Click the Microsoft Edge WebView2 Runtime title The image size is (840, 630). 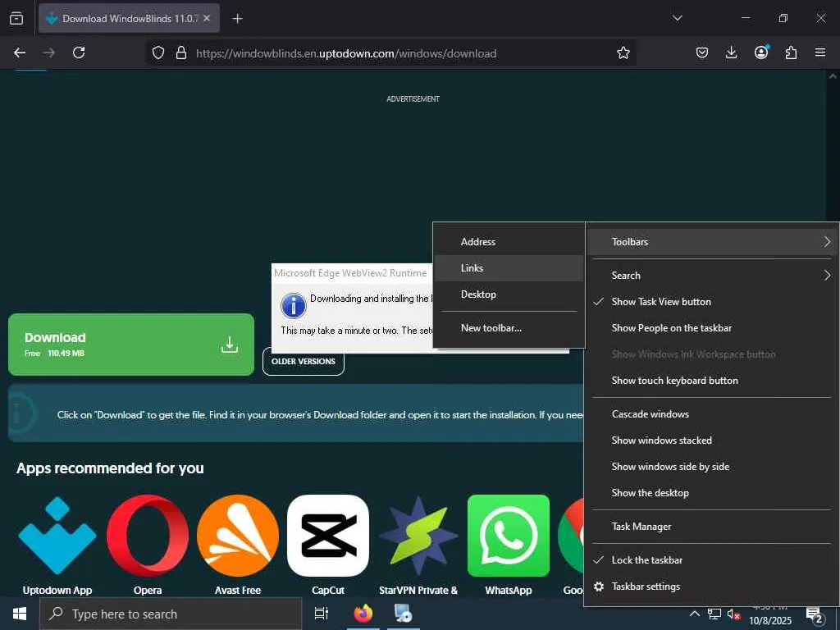pyautogui.click(x=350, y=273)
